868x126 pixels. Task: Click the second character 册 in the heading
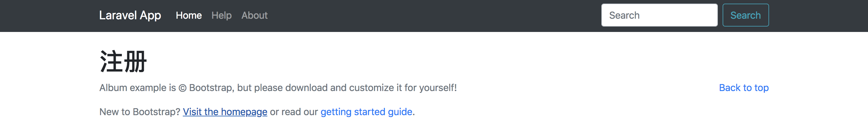tap(135, 62)
